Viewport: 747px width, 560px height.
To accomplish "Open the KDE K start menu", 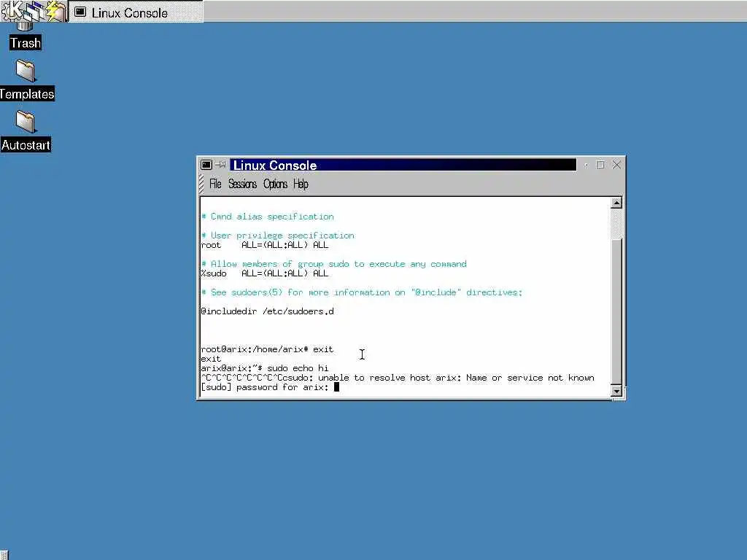I will [x=12, y=10].
